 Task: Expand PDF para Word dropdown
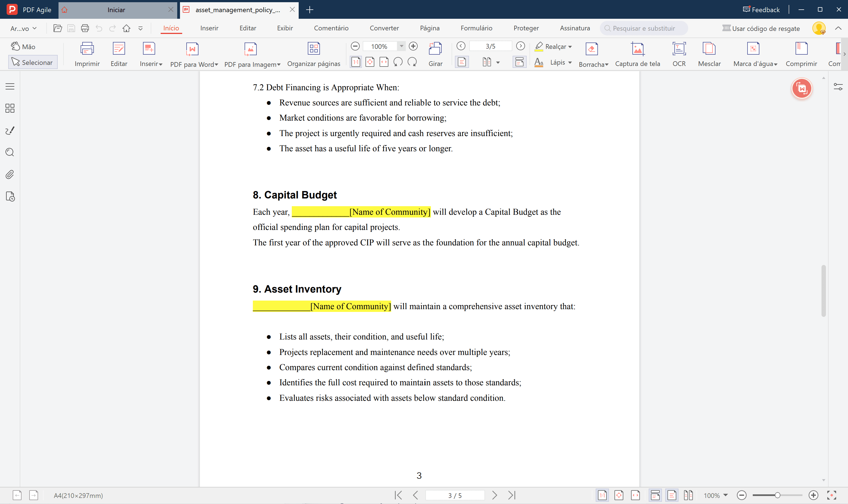(216, 65)
